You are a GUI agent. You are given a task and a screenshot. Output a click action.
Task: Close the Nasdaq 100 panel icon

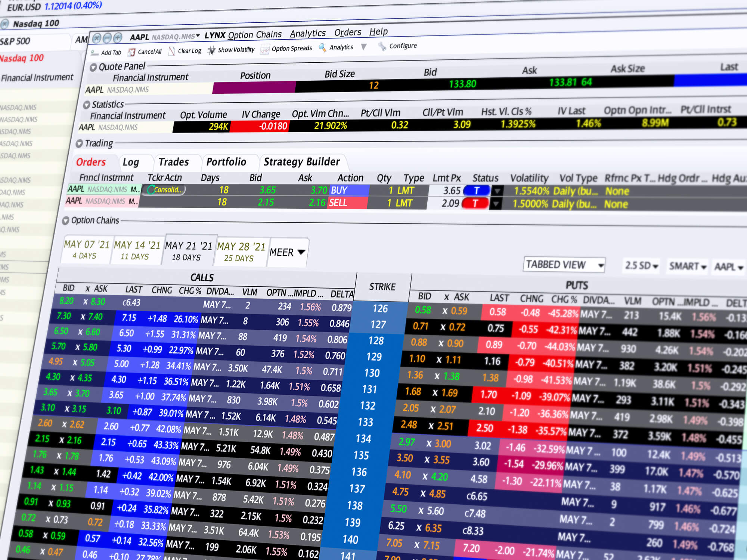click(4, 24)
